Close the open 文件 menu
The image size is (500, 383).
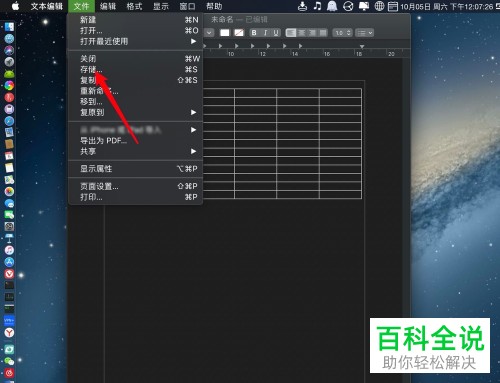(81, 6)
